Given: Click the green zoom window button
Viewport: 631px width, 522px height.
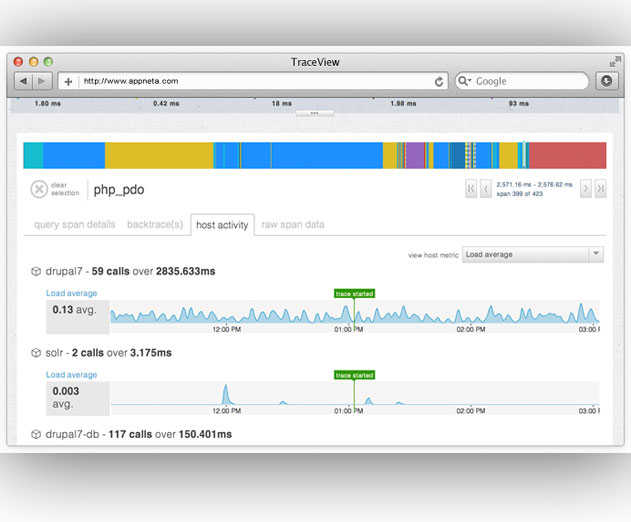Looking at the screenshot, I should 48,62.
